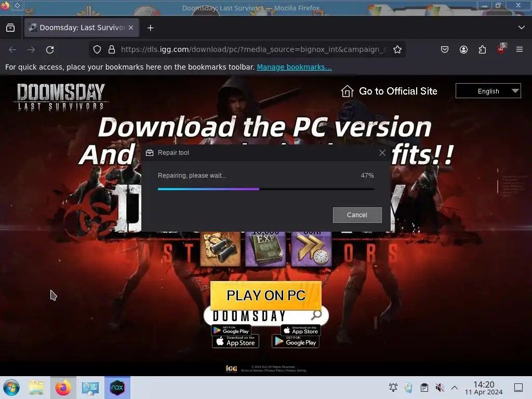Open Firefox application hamburger menu

(x=520, y=49)
